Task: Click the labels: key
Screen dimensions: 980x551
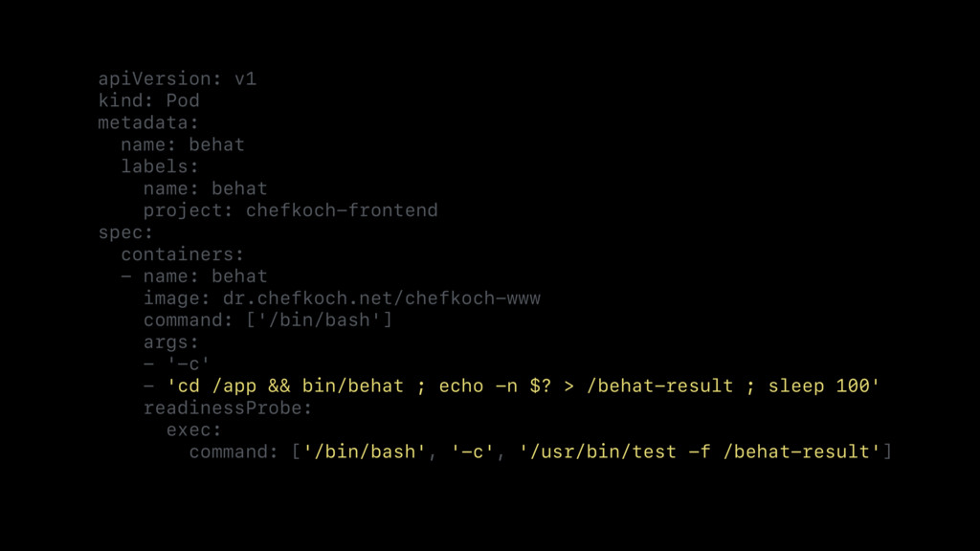Action: point(160,166)
